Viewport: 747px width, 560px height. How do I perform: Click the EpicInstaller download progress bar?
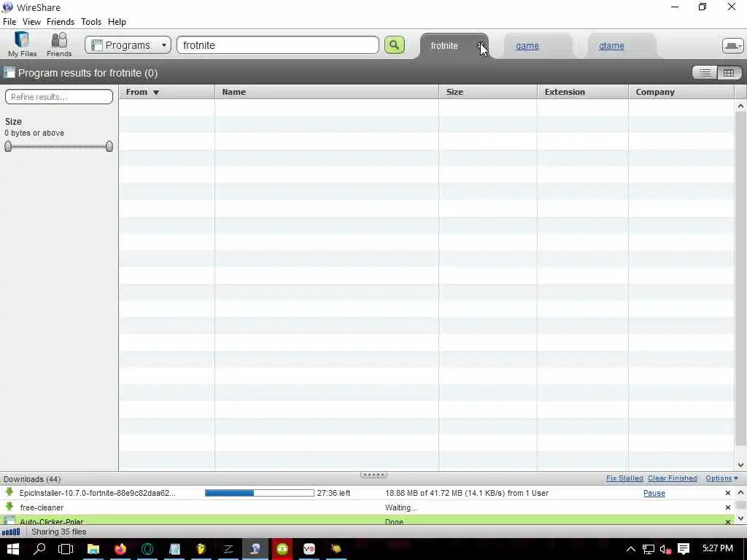coord(259,494)
